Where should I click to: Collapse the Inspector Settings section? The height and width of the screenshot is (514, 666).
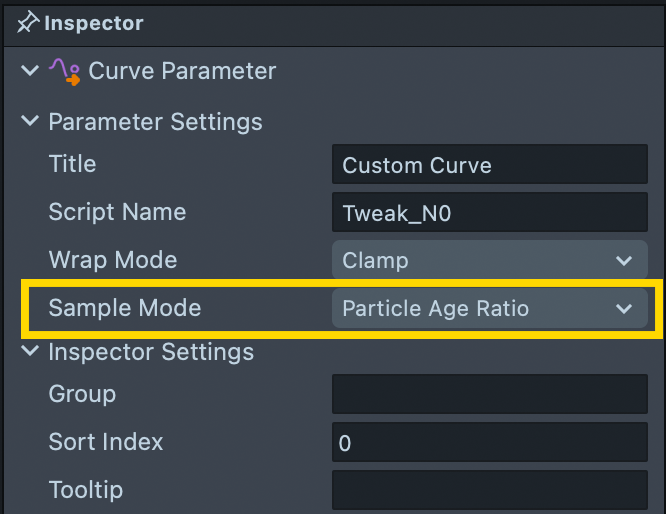click(x=28, y=352)
